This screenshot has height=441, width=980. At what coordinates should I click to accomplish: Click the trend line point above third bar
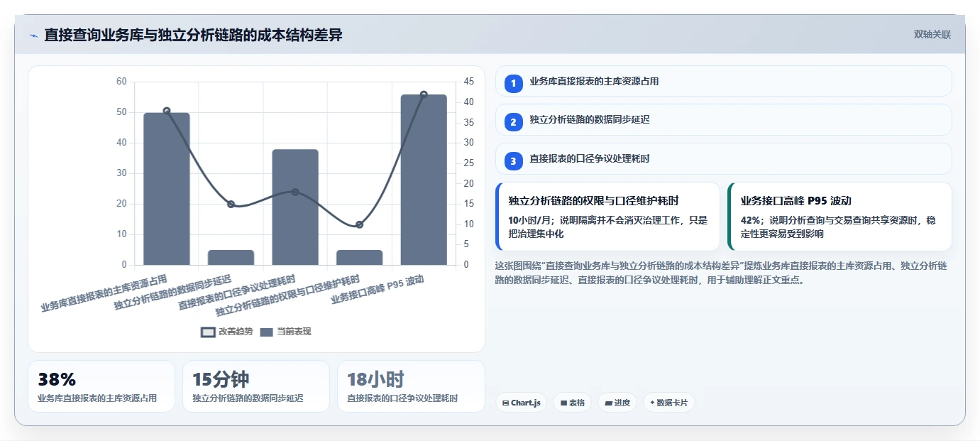click(295, 192)
